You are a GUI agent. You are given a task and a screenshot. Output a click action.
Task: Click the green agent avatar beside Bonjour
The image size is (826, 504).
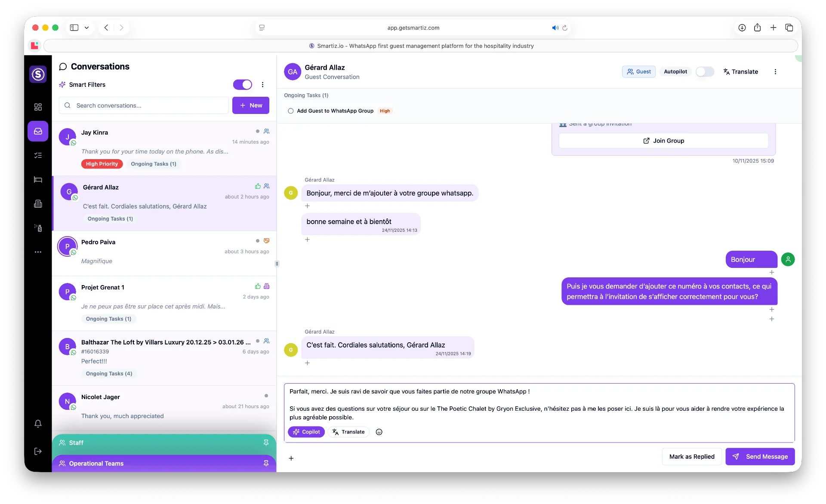coord(788,259)
